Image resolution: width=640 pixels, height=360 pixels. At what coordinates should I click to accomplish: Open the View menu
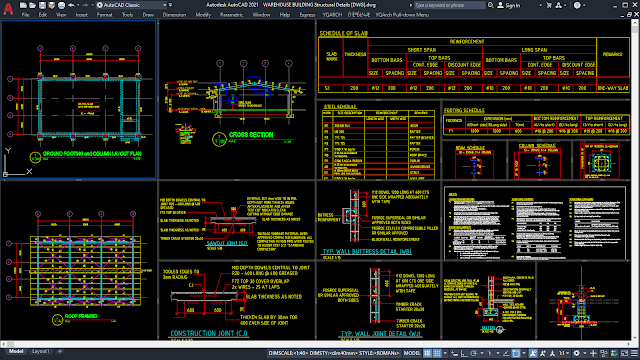coord(61,15)
